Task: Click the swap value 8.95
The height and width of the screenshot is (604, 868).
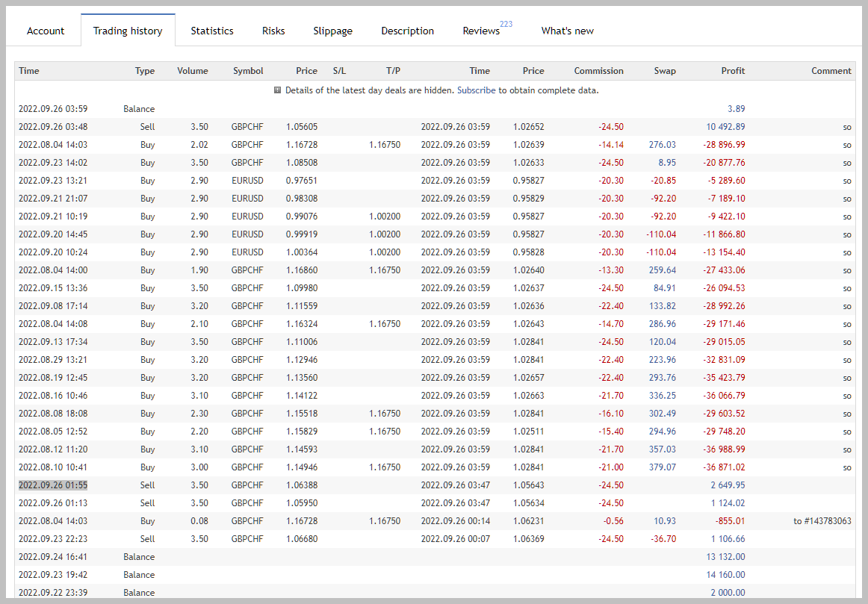Action: pyautogui.click(x=667, y=163)
